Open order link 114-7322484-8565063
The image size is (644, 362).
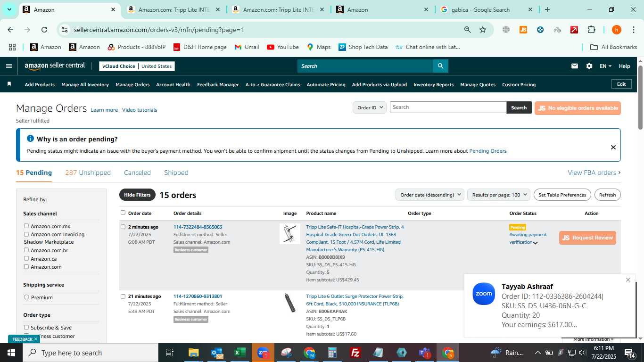pos(198,227)
